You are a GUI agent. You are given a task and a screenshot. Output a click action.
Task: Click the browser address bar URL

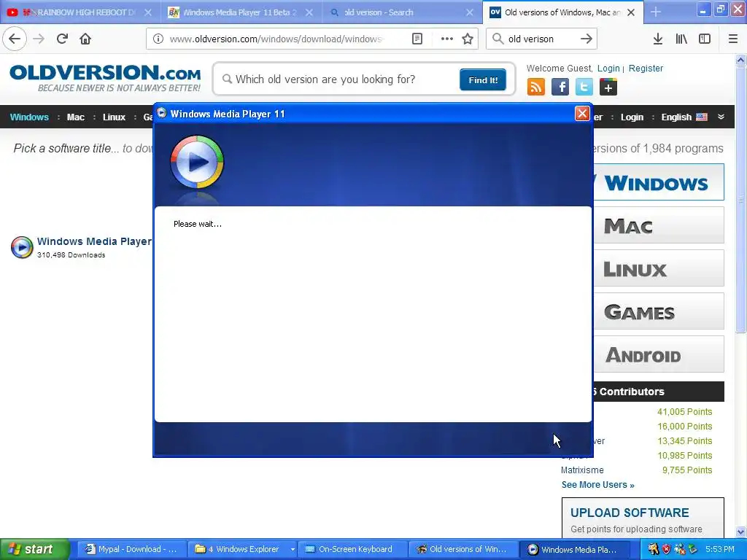tap(276, 39)
